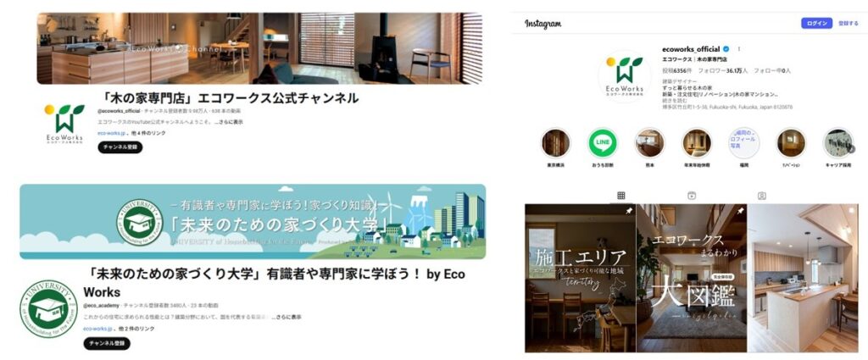Subscribe to the 未来のための家づくり大学 channel
Viewport: 868px width, 360px height.
click(x=107, y=343)
